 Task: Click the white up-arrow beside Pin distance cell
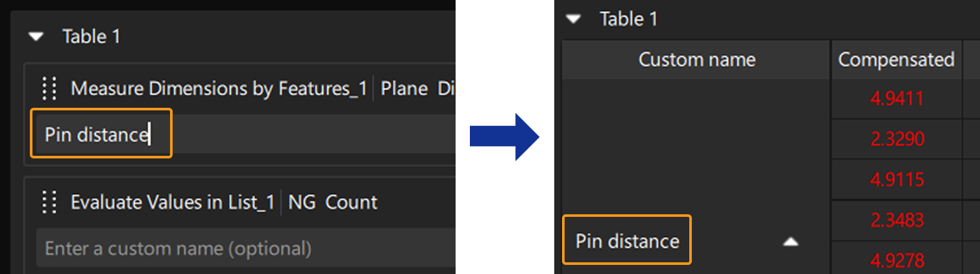coord(790,242)
